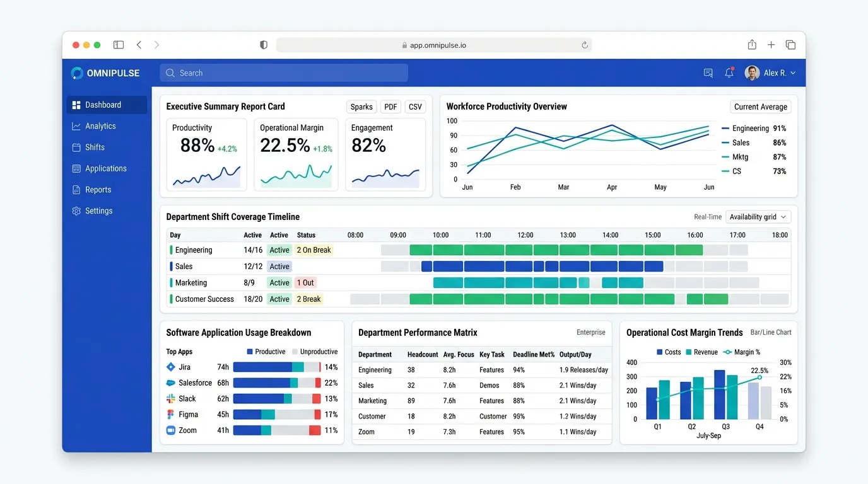The width and height of the screenshot is (868, 484).
Task: Click the Jira usage bar
Action: (277, 367)
